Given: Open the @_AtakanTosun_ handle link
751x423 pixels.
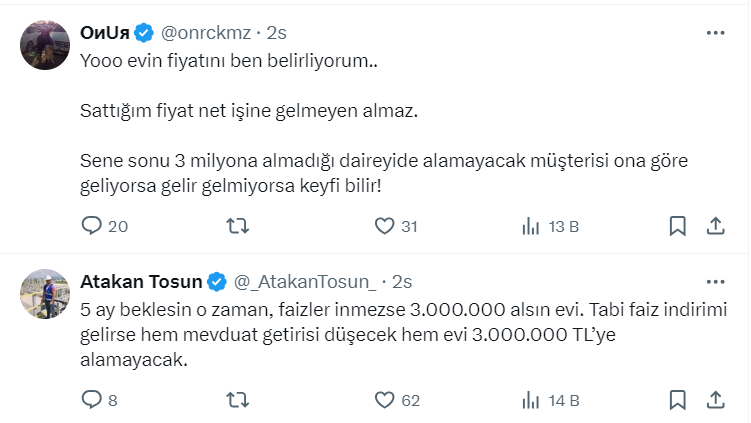Looking at the screenshot, I should click(x=306, y=281).
